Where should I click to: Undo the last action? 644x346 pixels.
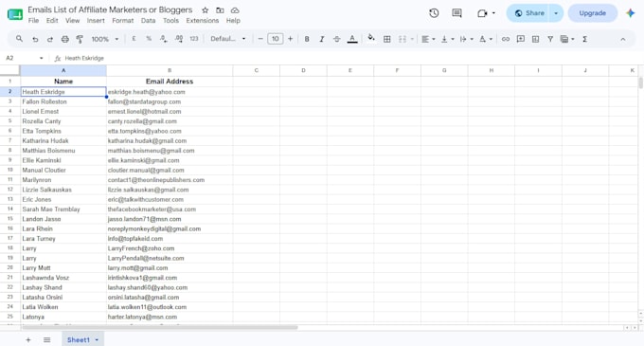(35, 39)
